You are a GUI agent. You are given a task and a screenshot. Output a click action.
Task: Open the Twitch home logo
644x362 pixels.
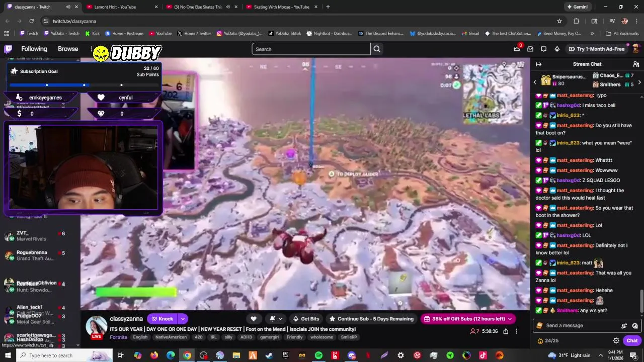pyautogui.click(x=8, y=49)
